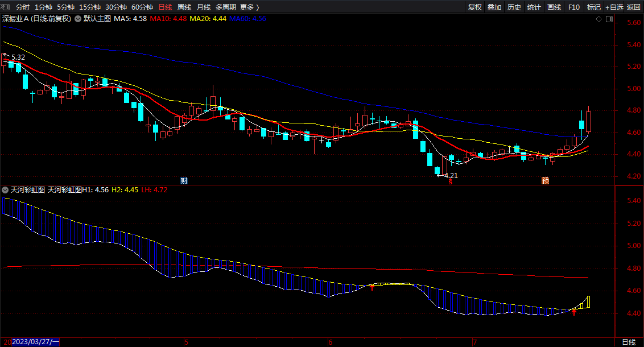The height and width of the screenshot is (347, 644).
Task: Click the H2: 4.45 value label
Action: coord(125,190)
